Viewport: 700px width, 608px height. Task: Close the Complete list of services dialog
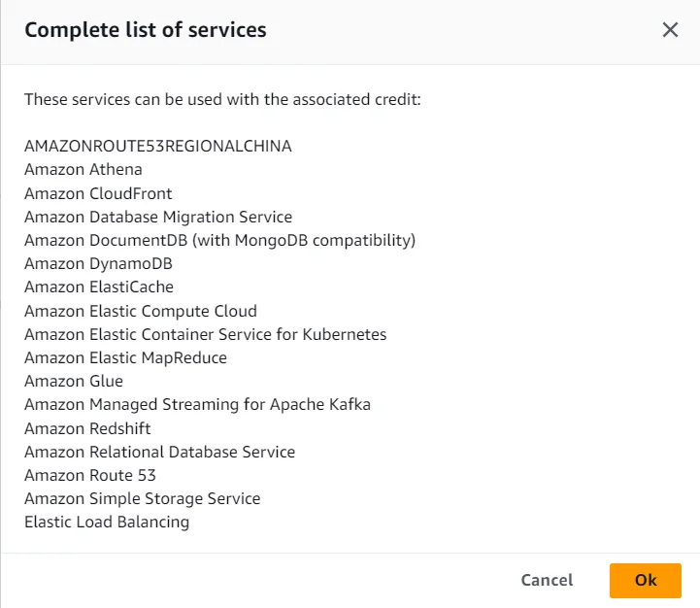670,30
